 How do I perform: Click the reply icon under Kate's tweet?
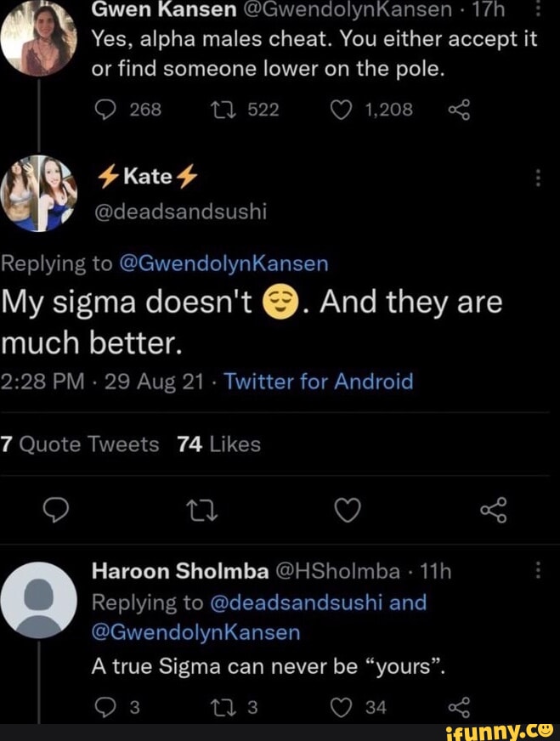click(57, 508)
